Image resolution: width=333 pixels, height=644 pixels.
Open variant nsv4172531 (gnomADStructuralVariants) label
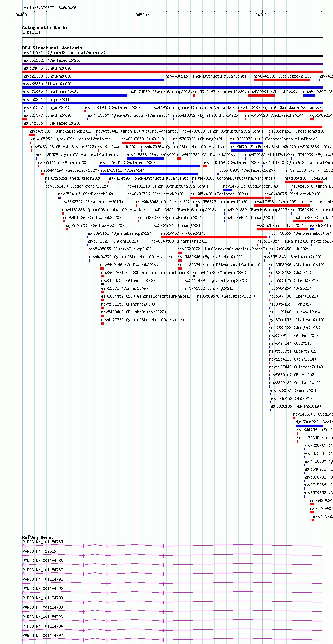293,202
